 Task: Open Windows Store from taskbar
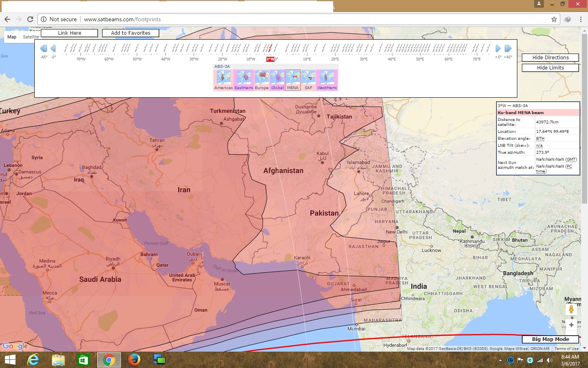tap(83, 360)
